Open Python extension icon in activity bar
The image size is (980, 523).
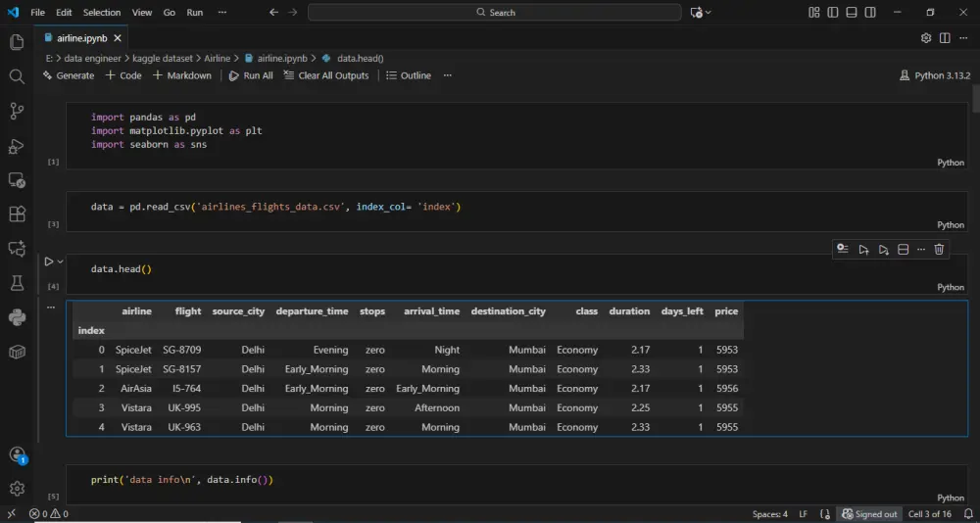17,316
